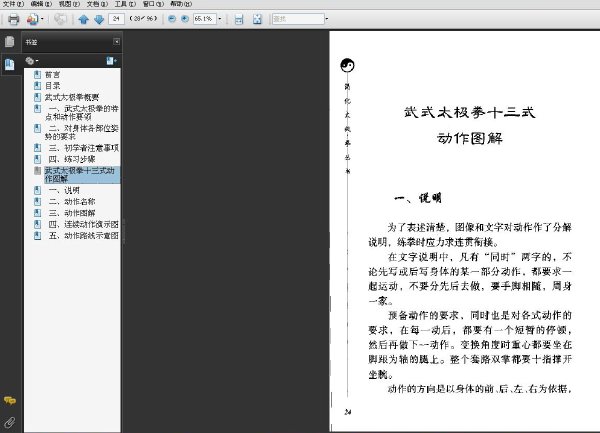
Task: Select the 目录 bookmark
Action: 52,86
